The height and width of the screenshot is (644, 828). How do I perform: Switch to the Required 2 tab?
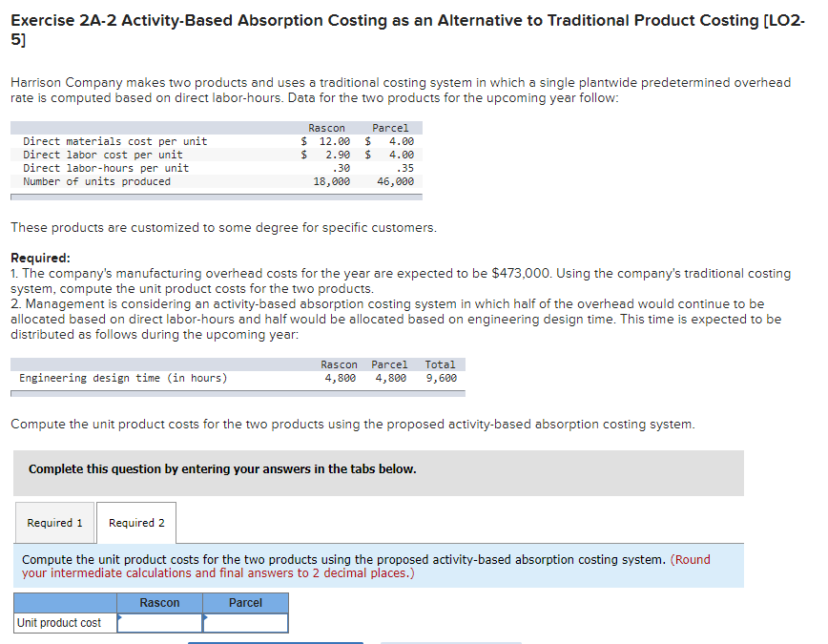pyautogui.click(x=135, y=522)
